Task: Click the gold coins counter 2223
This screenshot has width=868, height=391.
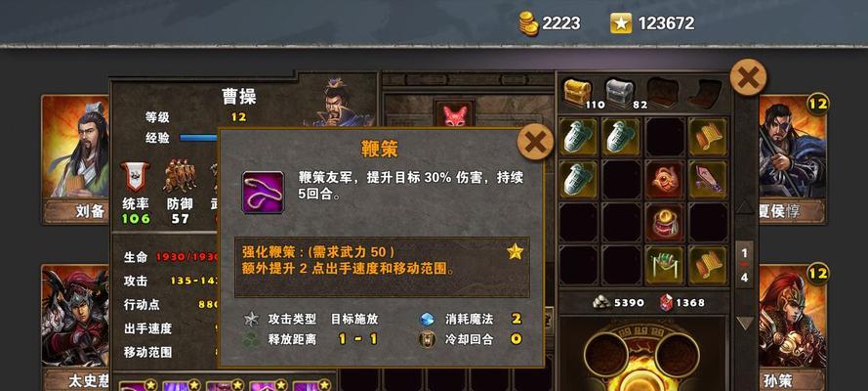Action: pos(550,23)
